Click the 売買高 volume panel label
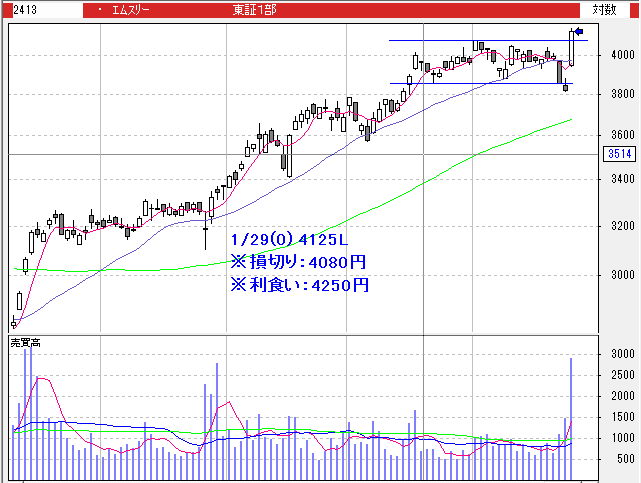Image resolution: width=641 pixels, height=483 pixels. [x=27, y=343]
